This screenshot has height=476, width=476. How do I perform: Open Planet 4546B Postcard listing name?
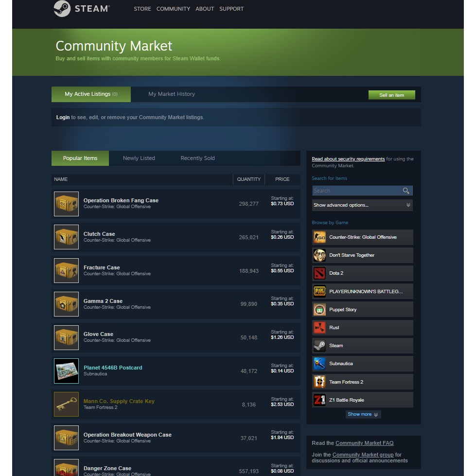113,368
